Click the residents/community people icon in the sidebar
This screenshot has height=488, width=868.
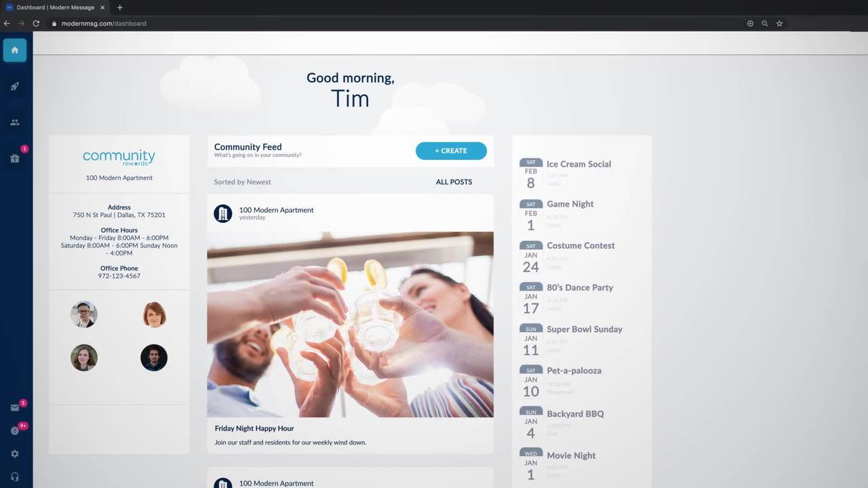click(x=14, y=122)
